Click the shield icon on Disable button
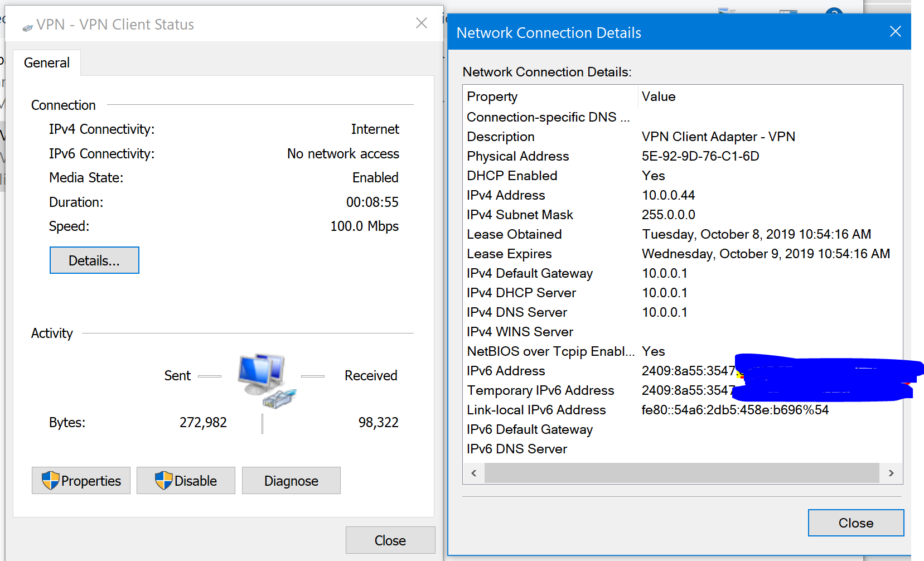The width and height of the screenshot is (924, 561). click(163, 480)
